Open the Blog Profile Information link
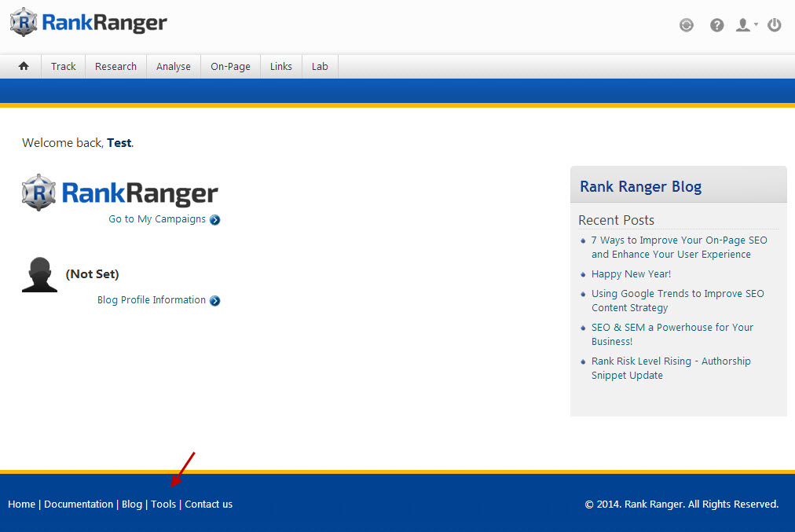This screenshot has width=795, height=532. pos(152,299)
